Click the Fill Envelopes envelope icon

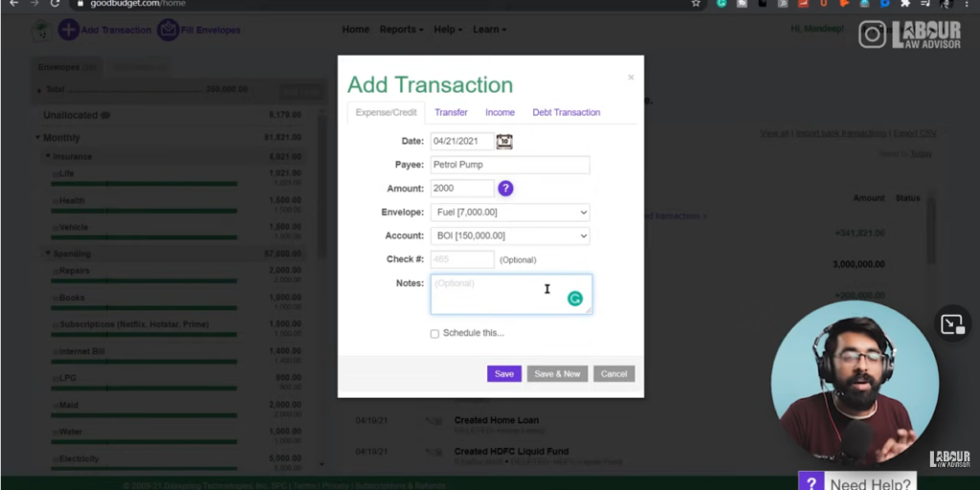[167, 30]
